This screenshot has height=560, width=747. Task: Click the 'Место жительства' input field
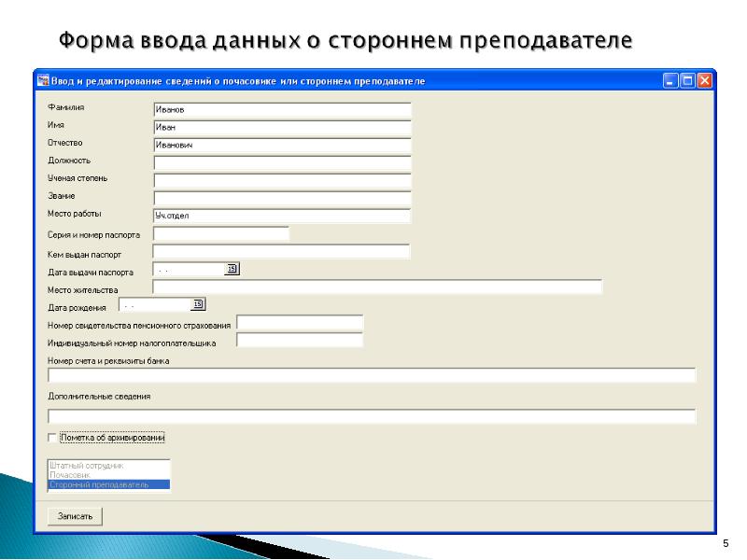point(377,287)
